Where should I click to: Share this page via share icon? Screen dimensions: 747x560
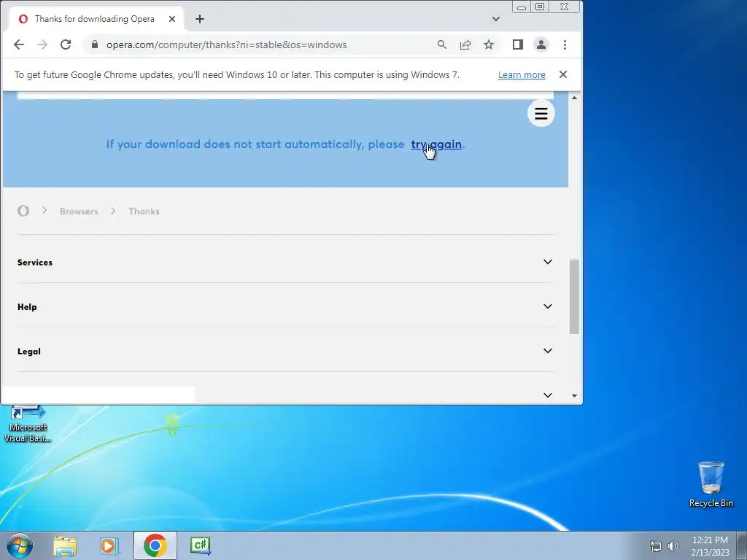point(465,44)
